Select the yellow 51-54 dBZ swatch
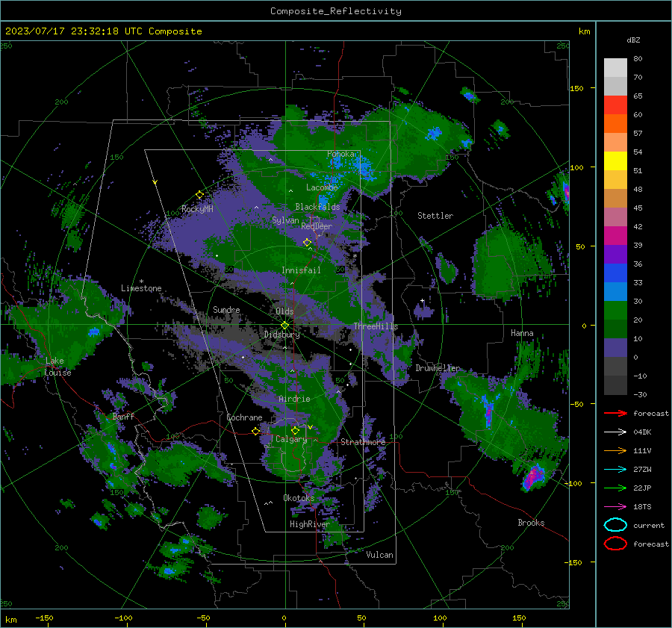This screenshot has height=628, width=672. (x=615, y=161)
